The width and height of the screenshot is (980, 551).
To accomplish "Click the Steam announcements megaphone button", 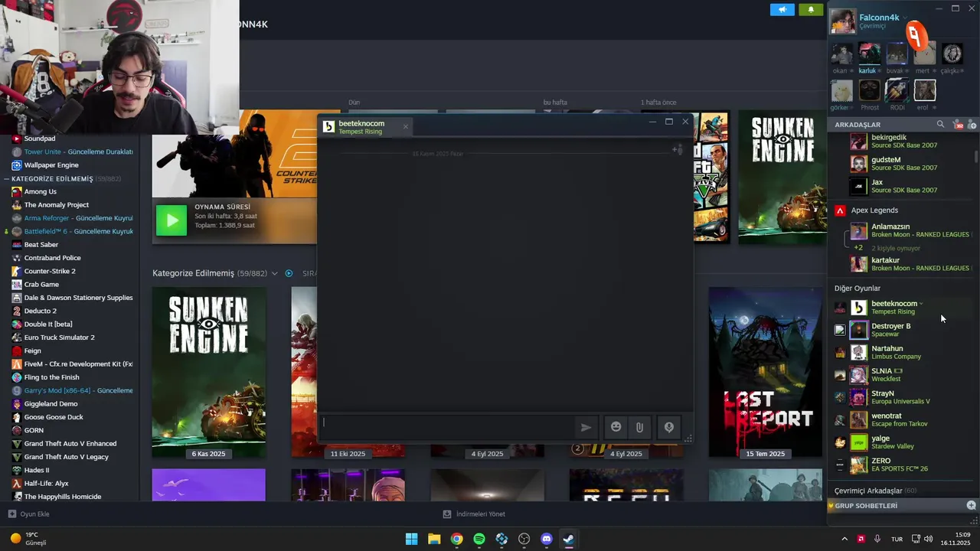I will [x=782, y=9].
